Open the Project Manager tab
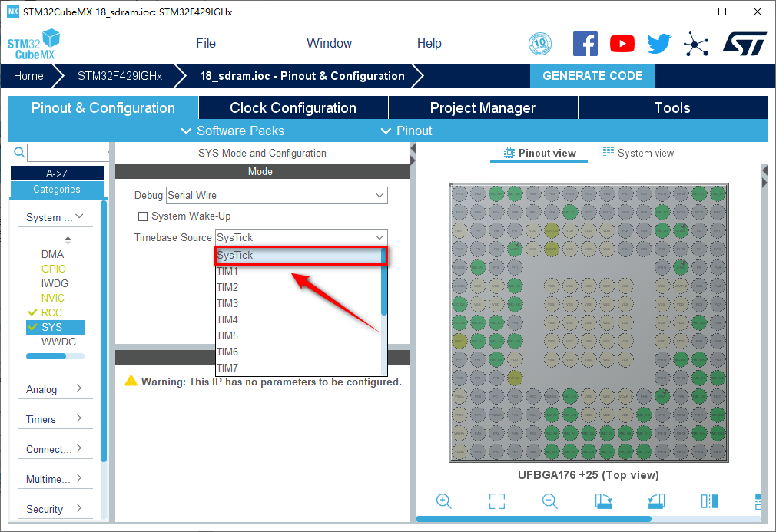 (x=483, y=108)
